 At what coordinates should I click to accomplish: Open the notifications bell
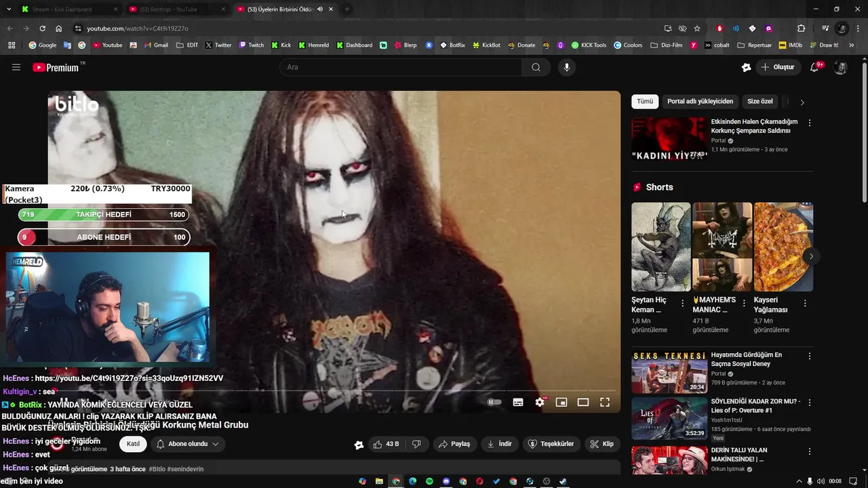tap(816, 67)
